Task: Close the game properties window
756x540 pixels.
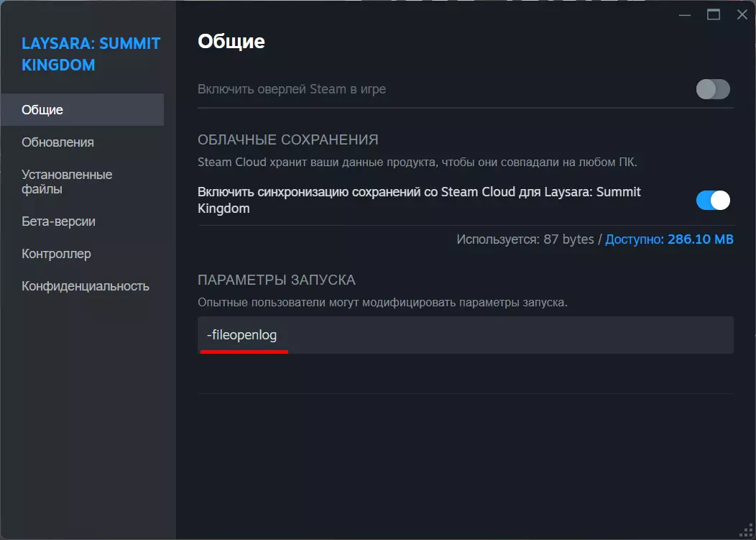Action: click(742, 14)
